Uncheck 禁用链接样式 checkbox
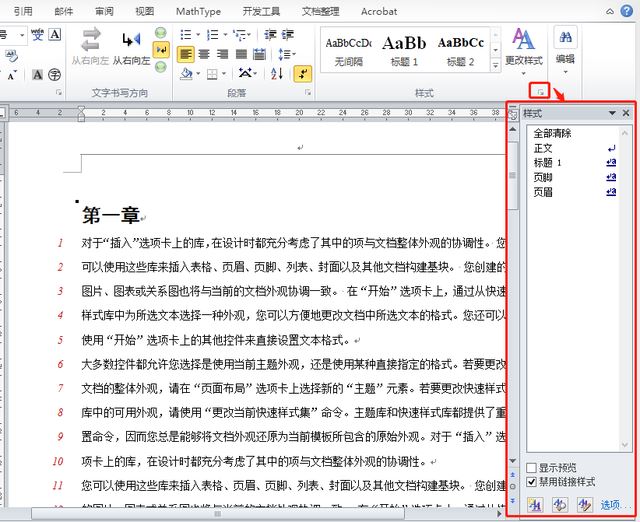This screenshot has width=640, height=522. point(531,482)
